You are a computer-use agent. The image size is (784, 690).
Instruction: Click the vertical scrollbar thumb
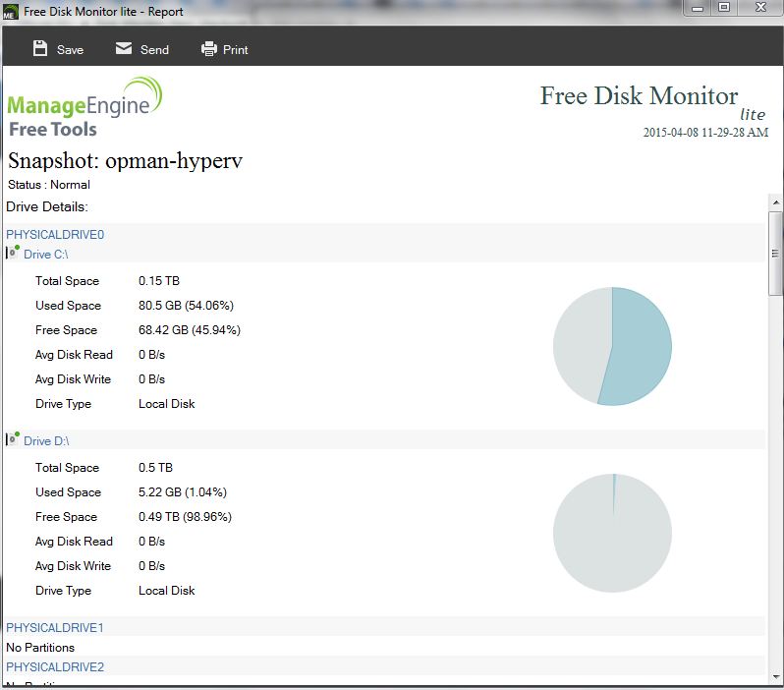[775, 254]
